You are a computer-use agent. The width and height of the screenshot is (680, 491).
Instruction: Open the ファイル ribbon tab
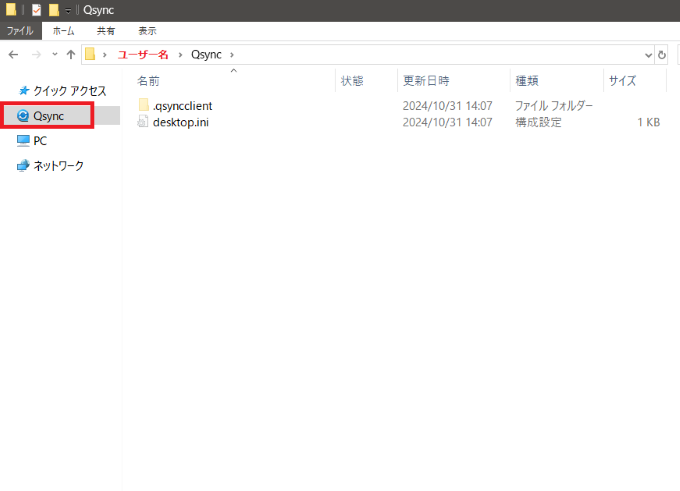[x=20, y=31]
